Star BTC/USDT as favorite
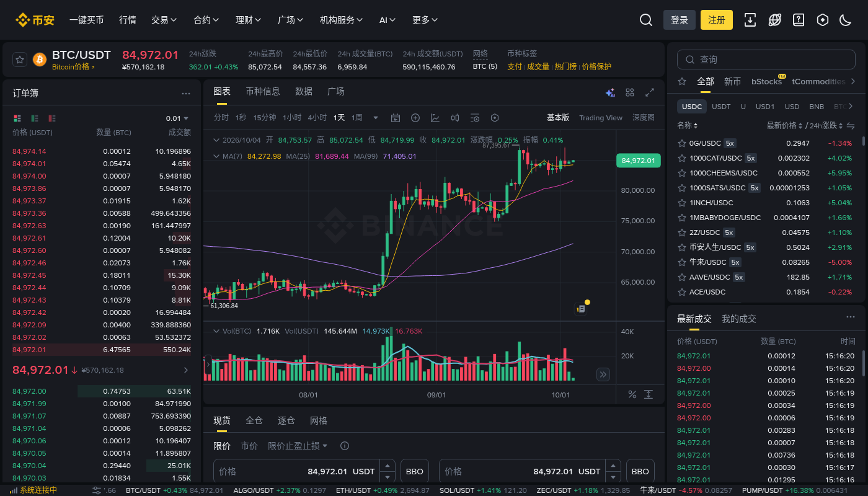The width and height of the screenshot is (868, 496). tap(20, 60)
